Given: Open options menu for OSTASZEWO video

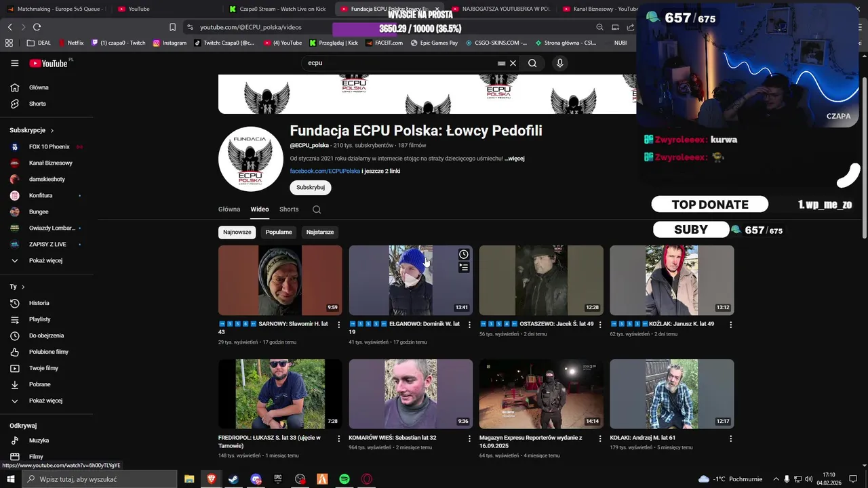Looking at the screenshot, I should pos(600,325).
